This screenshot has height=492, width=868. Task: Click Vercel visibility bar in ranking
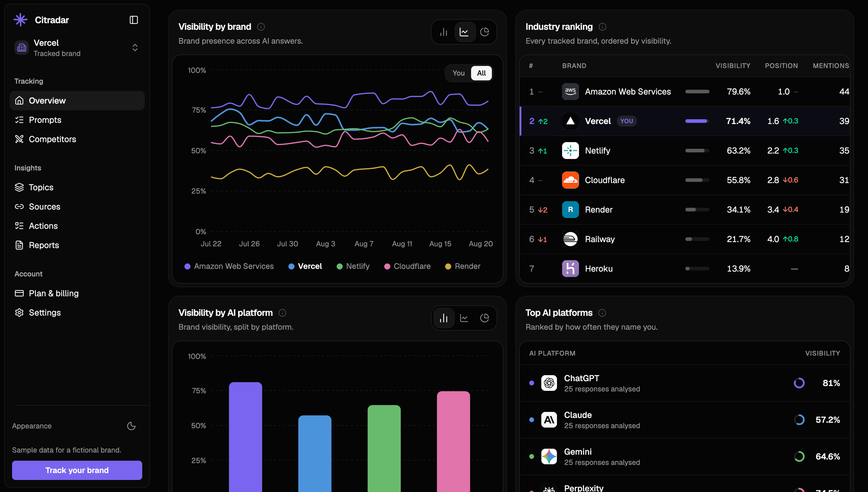click(697, 121)
